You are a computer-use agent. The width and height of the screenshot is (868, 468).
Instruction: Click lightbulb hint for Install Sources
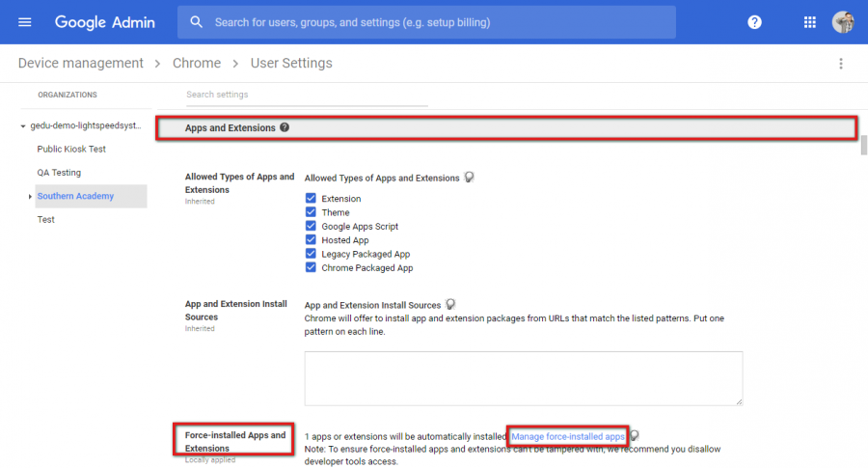click(450, 305)
